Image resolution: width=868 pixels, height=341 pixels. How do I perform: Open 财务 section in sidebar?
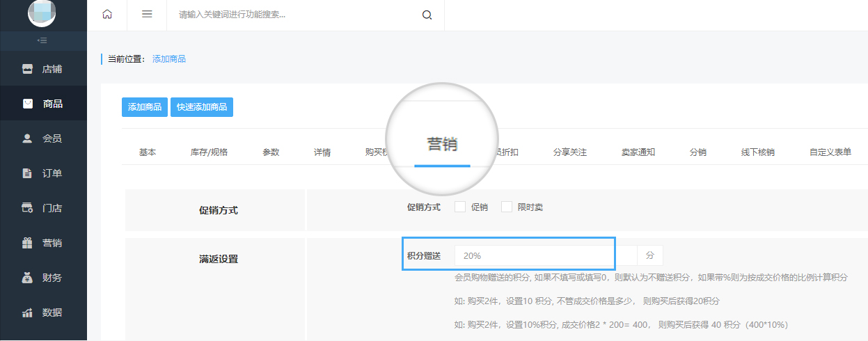pyautogui.click(x=43, y=278)
